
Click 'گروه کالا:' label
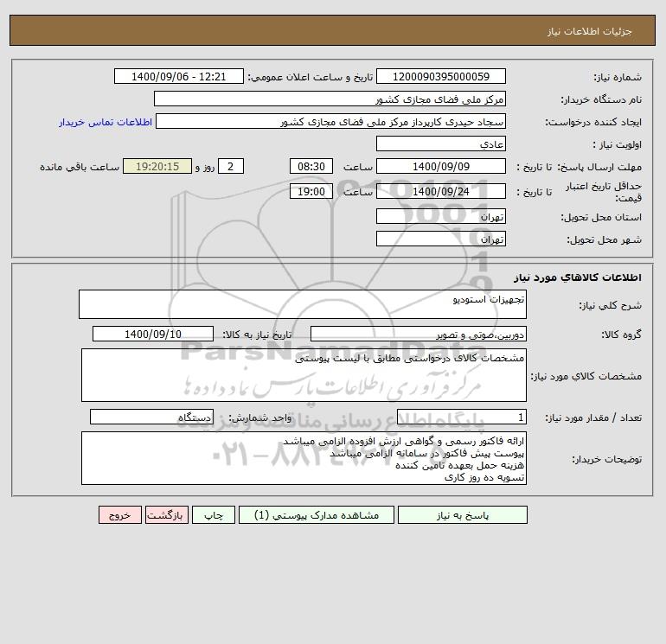pos(622,335)
